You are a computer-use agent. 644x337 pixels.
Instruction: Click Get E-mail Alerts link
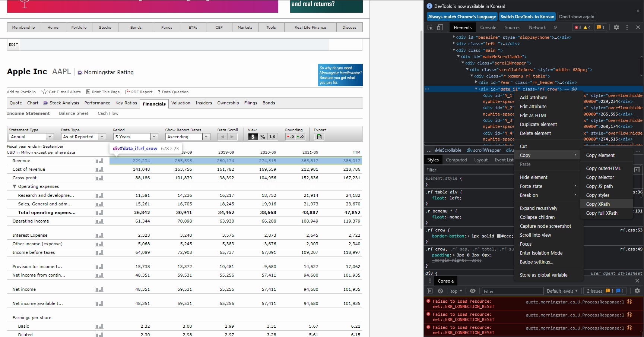tap(64, 92)
